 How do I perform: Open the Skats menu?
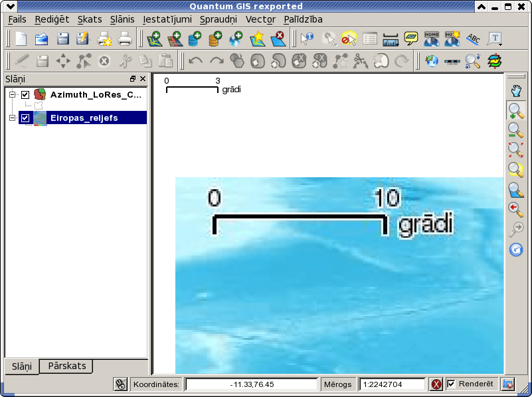(90, 20)
